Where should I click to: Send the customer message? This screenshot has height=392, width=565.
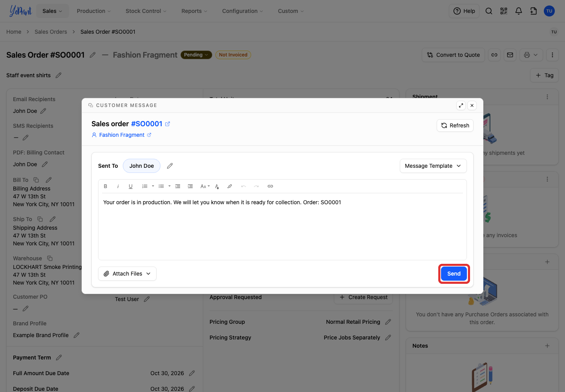tap(454, 274)
